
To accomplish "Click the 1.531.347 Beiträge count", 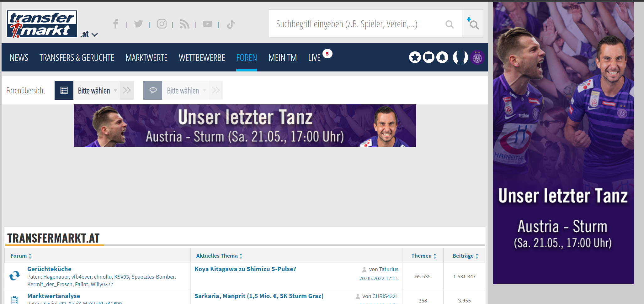I will (465, 276).
